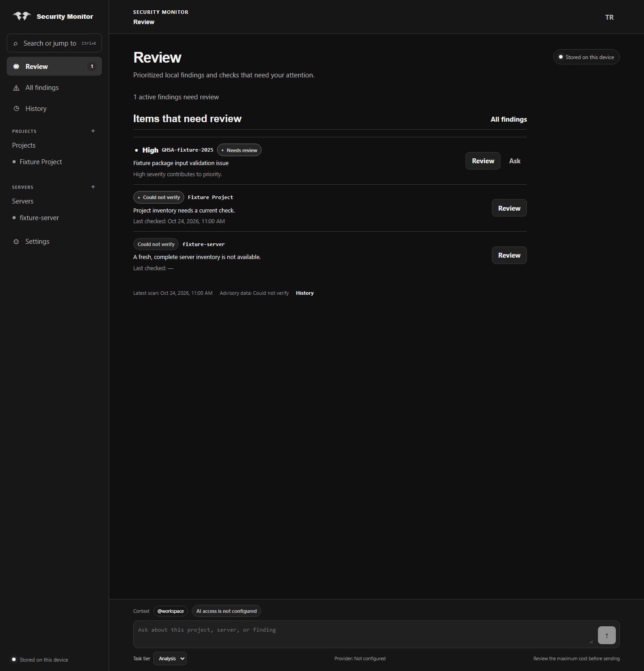This screenshot has width=644, height=671.
Task: Click the Security Monitor bird logo
Action: (x=21, y=16)
